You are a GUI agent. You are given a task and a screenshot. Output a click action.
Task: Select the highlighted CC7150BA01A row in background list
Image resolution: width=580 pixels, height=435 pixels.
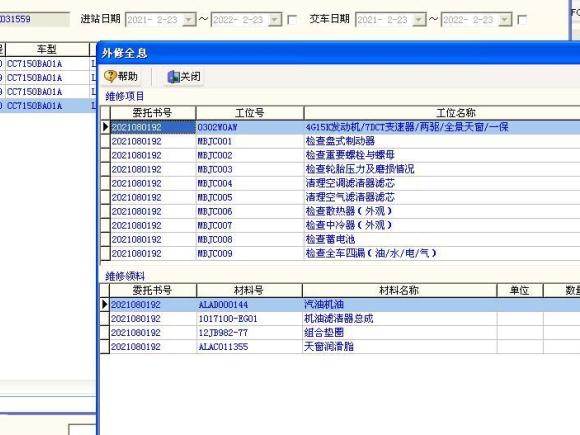[47, 106]
